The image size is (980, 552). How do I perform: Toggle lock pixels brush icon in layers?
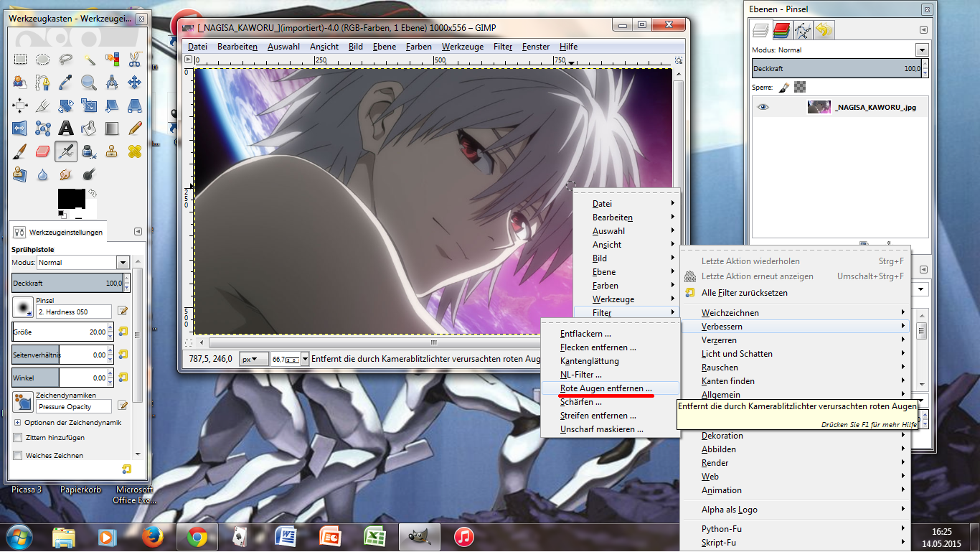(784, 87)
